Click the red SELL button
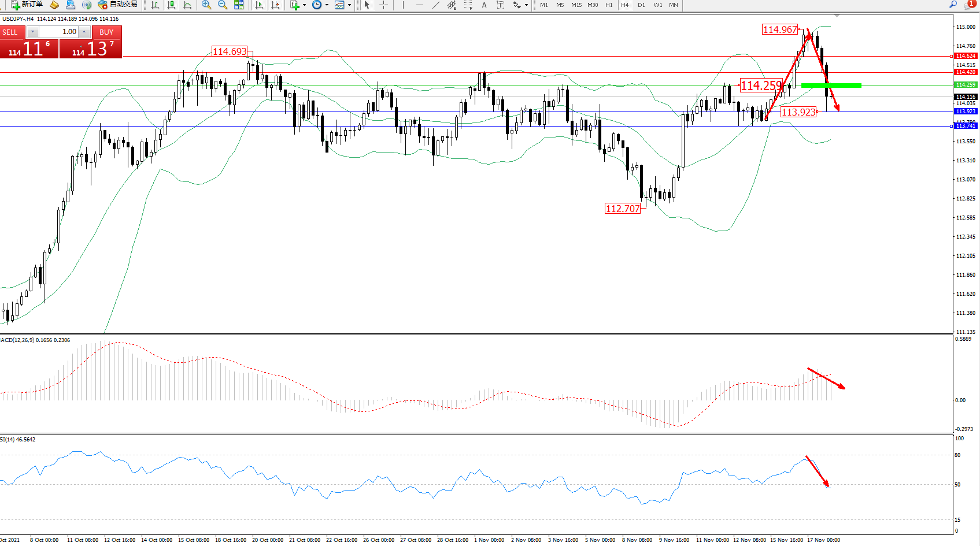980x546 pixels. 10,32
